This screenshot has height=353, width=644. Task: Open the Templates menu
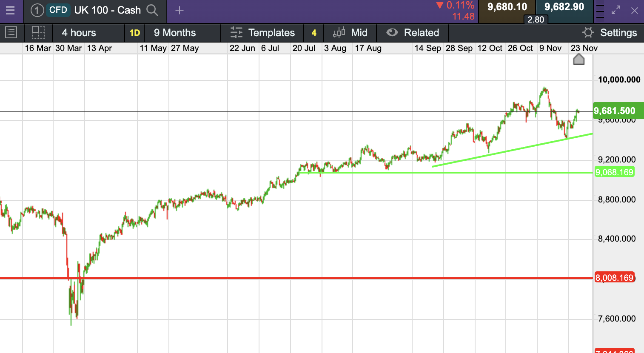point(262,33)
